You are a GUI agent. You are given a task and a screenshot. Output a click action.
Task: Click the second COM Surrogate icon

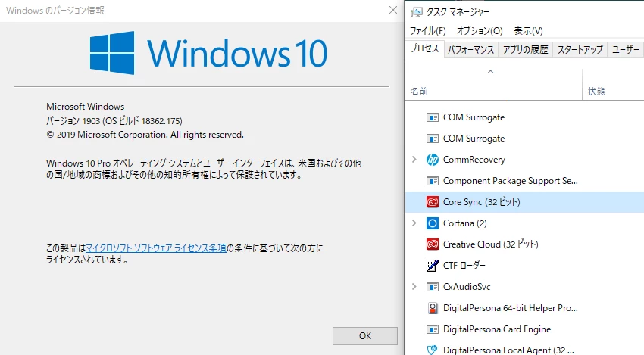click(x=432, y=139)
